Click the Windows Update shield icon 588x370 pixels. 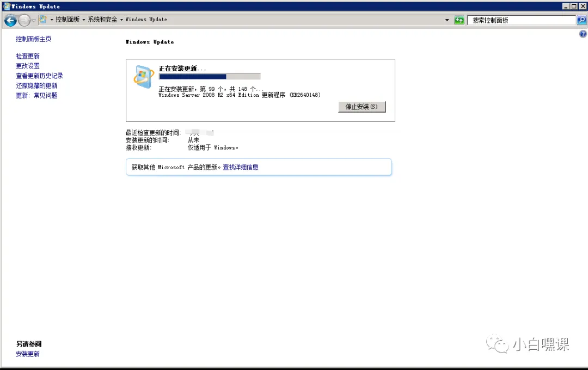pos(143,76)
